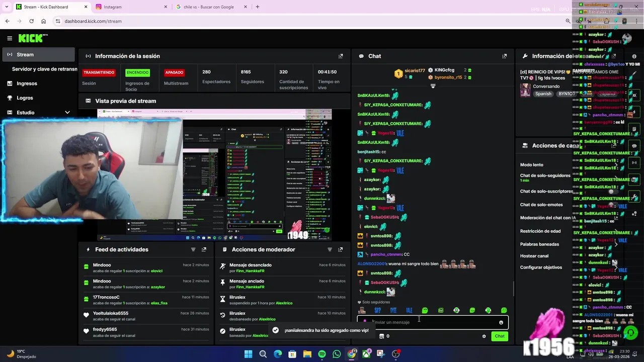
Task: Pop out the Acciones de moderador panel
Action: point(341,249)
